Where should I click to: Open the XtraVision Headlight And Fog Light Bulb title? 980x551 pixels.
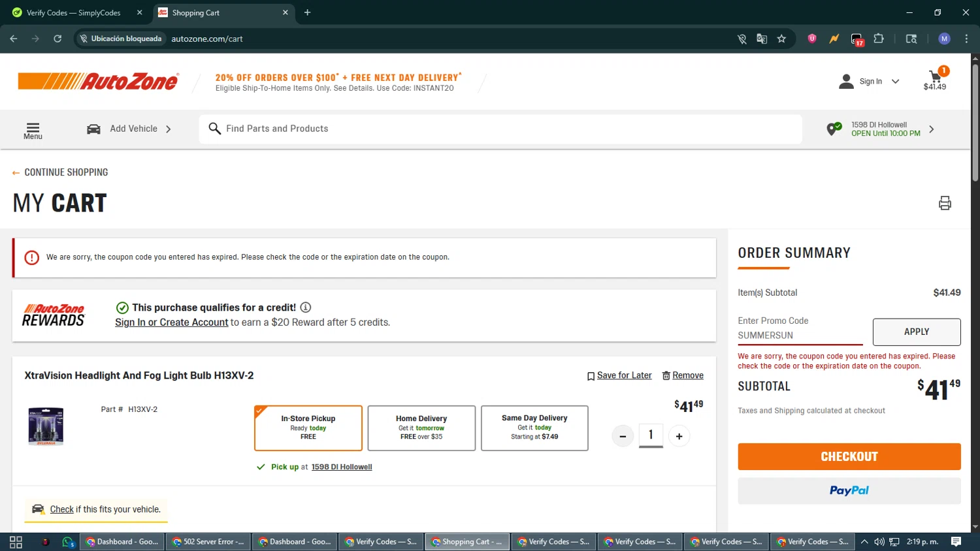(139, 375)
